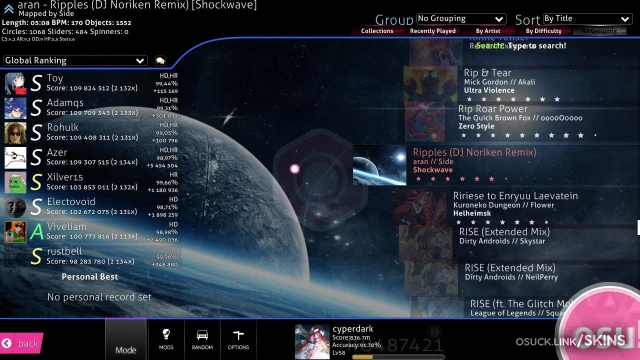The width and height of the screenshot is (640, 360).
Task: Open the Global Ranking dropdown
Action: pyautogui.click(x=75, y=60)
